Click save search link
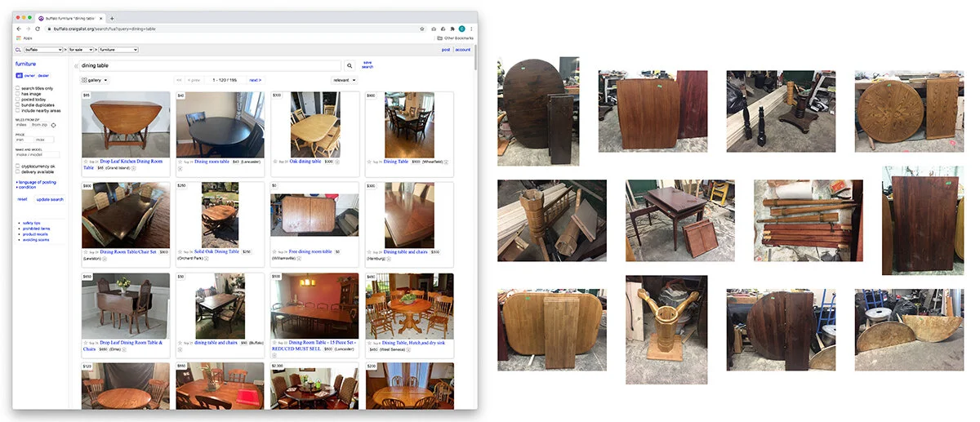The height and width of the screenshot is (422, 980). pyautogui.click(x=367, y=64)
